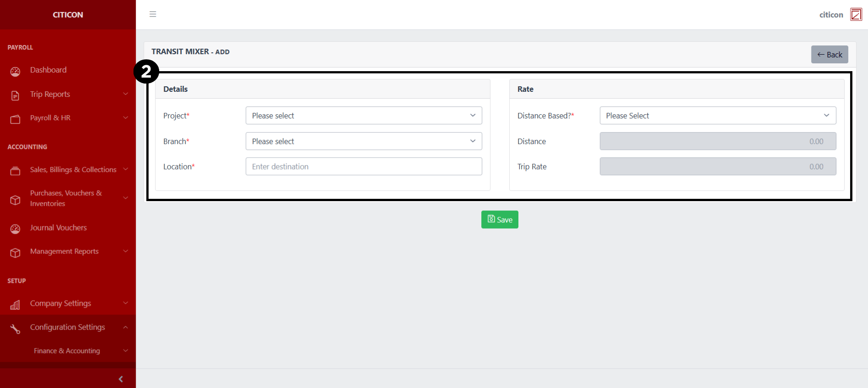Click the Journal Vouchers sidebar icon
The image size is (868, 388).
pos(15,229)
